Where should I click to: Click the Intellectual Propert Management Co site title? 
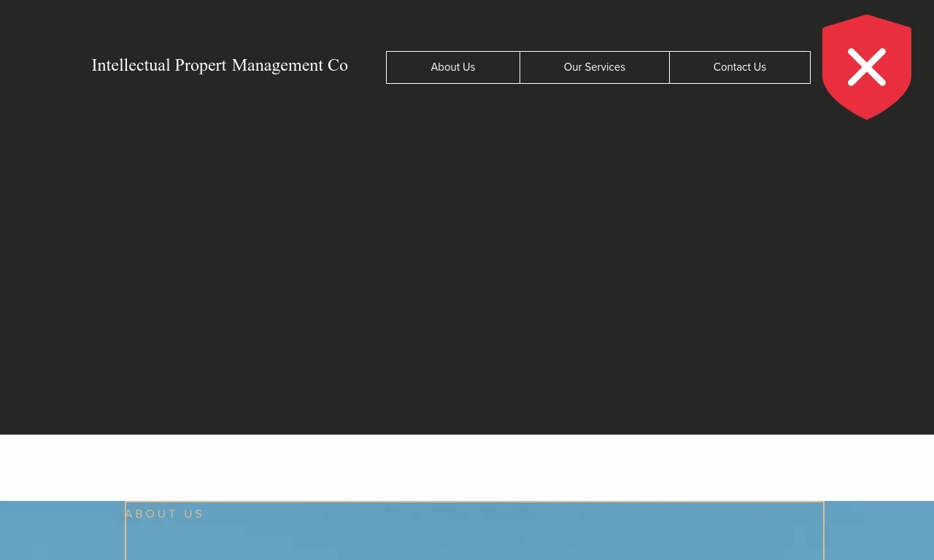point(220,66)
